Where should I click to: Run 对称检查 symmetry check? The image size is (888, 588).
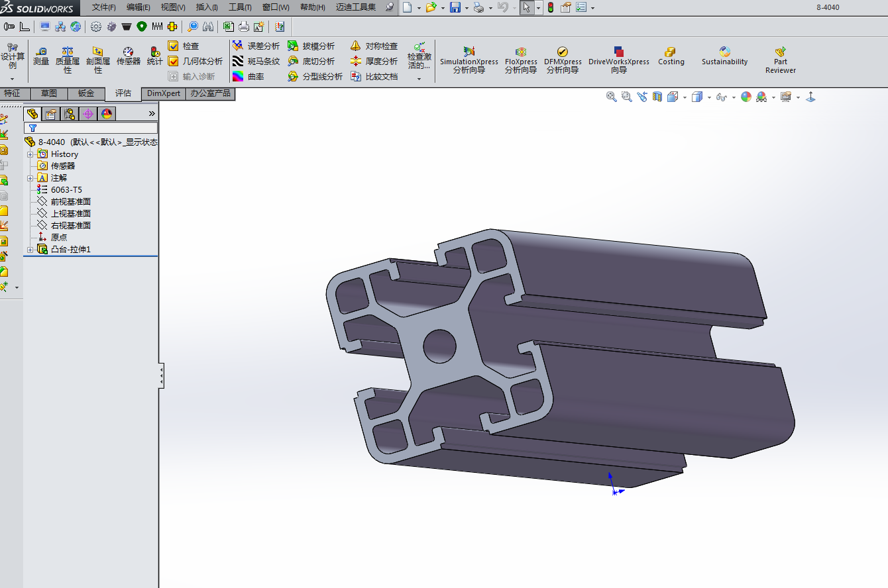(374, 46)
